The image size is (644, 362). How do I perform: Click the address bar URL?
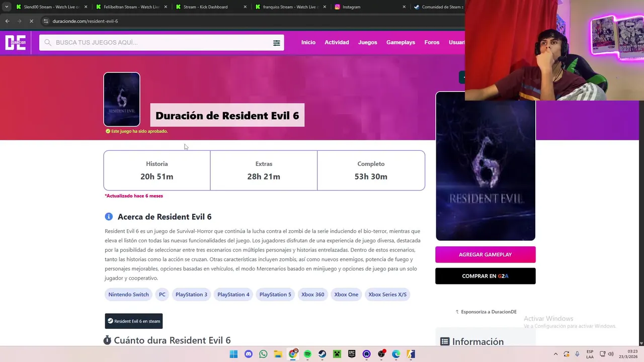click(x=85, y=21)
